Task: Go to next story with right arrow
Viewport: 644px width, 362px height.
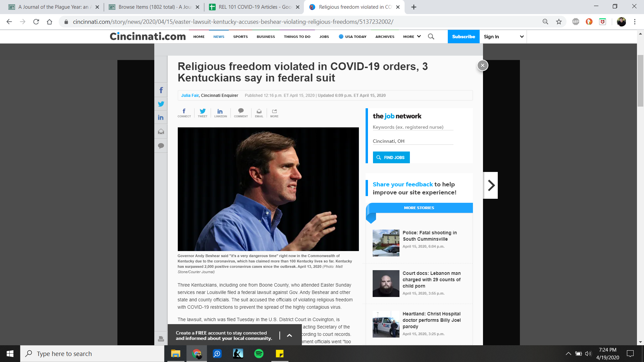Action: coord(491,185)
